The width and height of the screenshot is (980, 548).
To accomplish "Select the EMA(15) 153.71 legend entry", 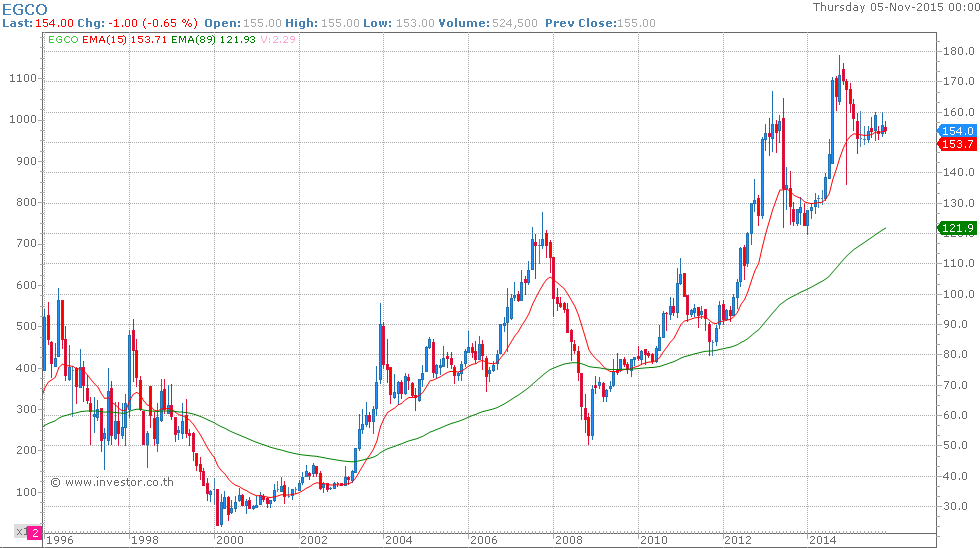I will [125, 39].
